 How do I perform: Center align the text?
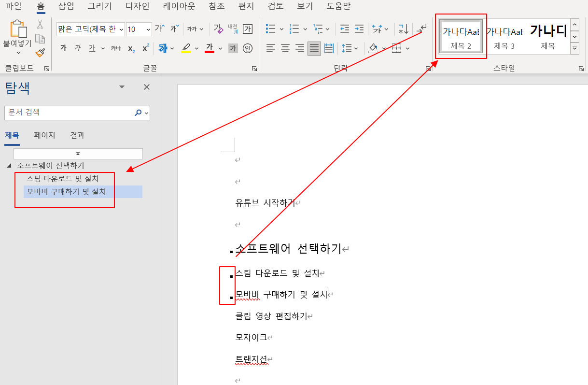285,48
